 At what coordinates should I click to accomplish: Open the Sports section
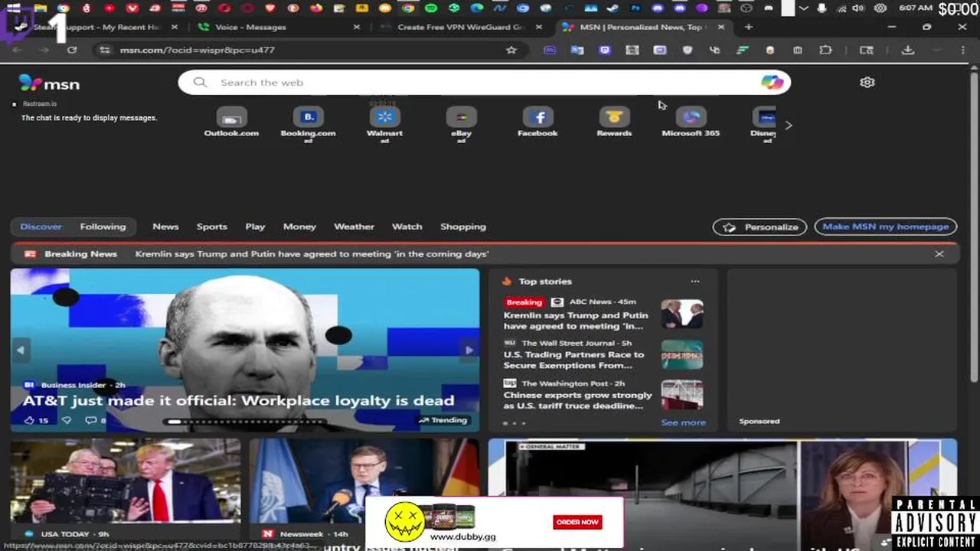pos(212,227)
